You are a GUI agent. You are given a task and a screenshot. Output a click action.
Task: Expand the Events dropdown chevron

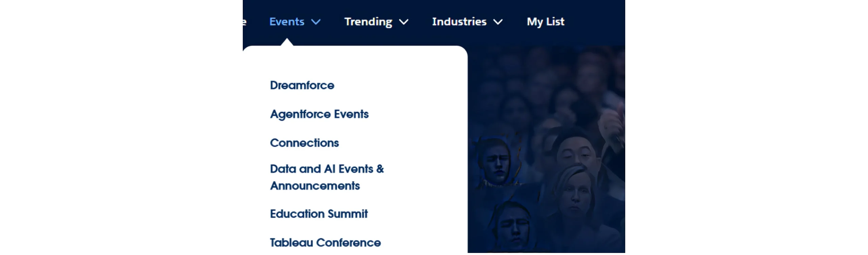[316, 22]
